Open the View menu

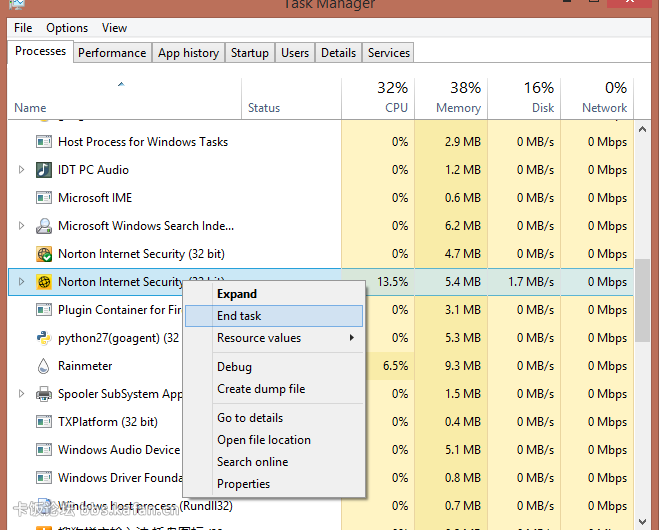tap(114, 28)
